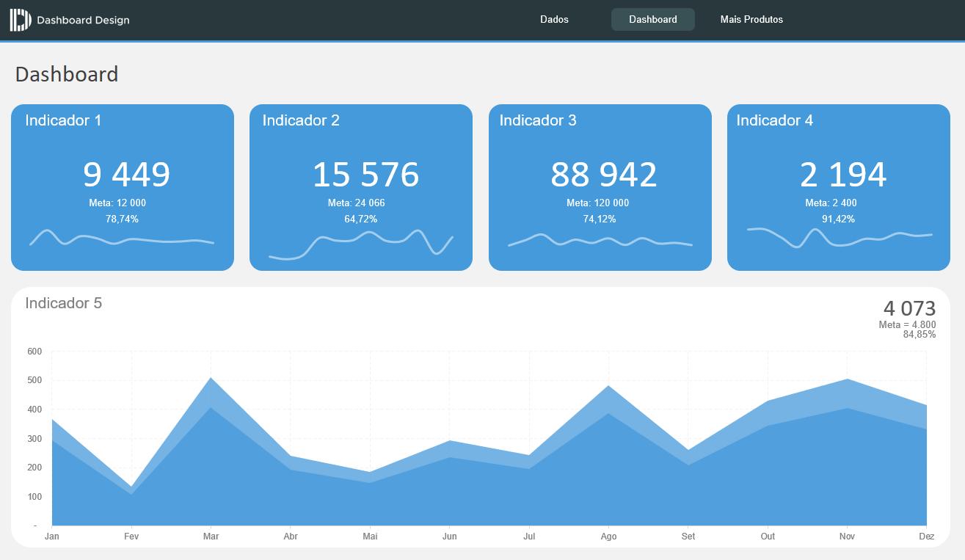This screenshot has height=560, width=965.
Task: Click the Indicador 4 sparkline chart
Action: (839, 237)
